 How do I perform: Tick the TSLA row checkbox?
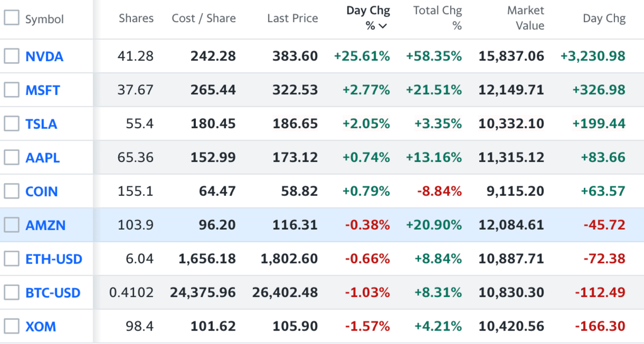click(x=11, y=123)
